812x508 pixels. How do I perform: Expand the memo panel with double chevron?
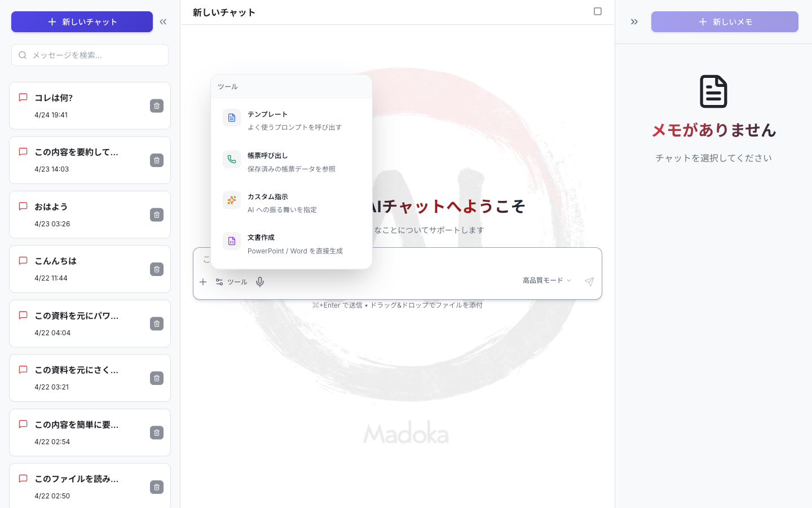[634, 22]
